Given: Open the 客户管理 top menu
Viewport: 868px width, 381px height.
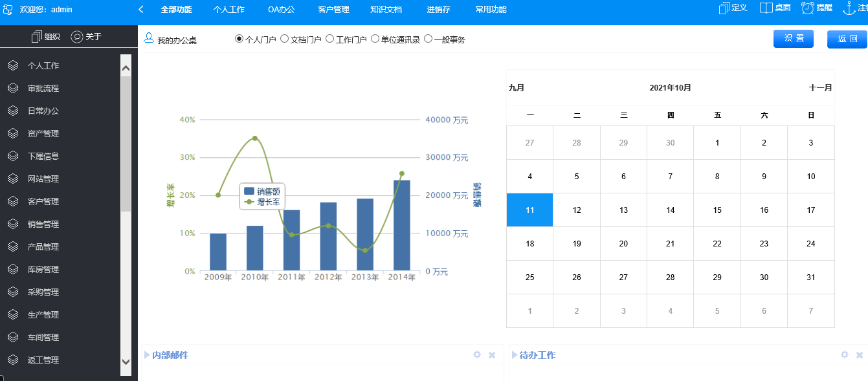Looking at the screenshot, I should pyautogui.click(x=333, y=10).
